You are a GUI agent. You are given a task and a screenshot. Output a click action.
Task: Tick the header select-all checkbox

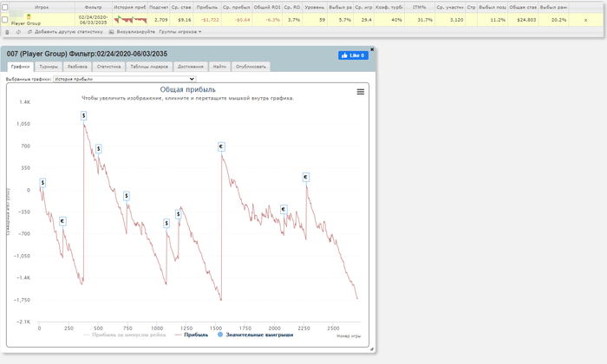click(x=5, y=7)
